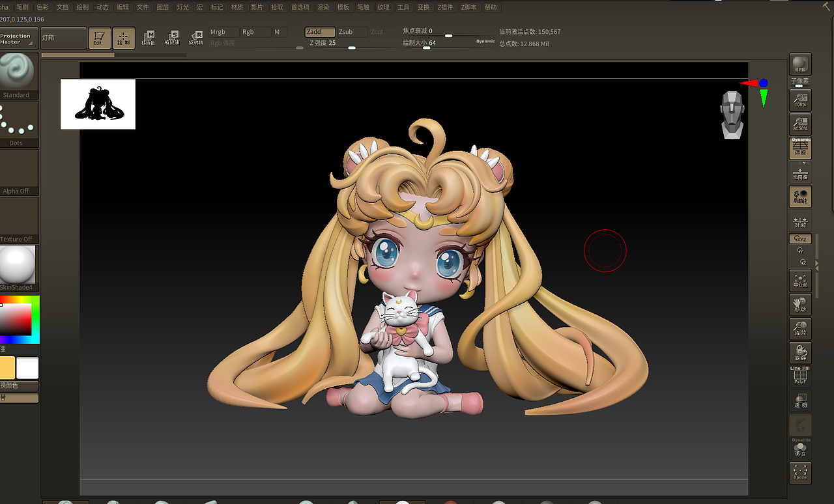This screenshot has height=504, width=834.
Task: Open the 编辑 (Edit) menu
Action: point(122,7)
